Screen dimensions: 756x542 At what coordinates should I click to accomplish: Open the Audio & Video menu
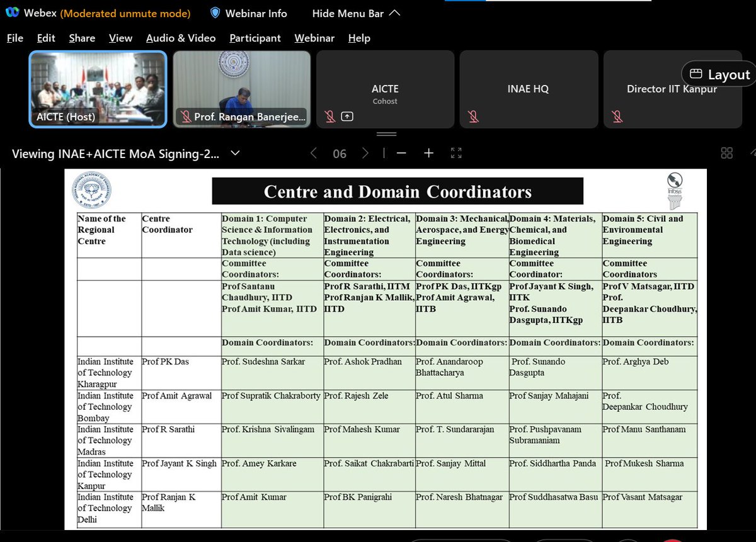point(181,38)
